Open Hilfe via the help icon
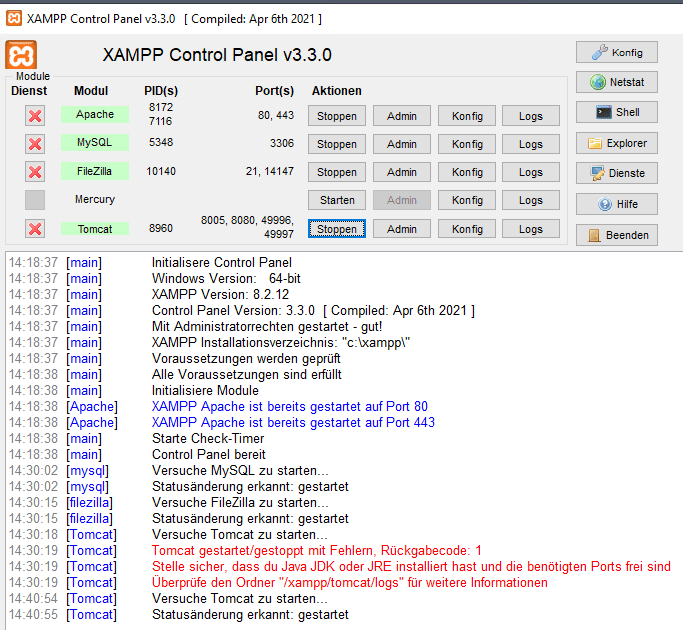The height and width of the screenshot is (630, 683). click(617, 204)
